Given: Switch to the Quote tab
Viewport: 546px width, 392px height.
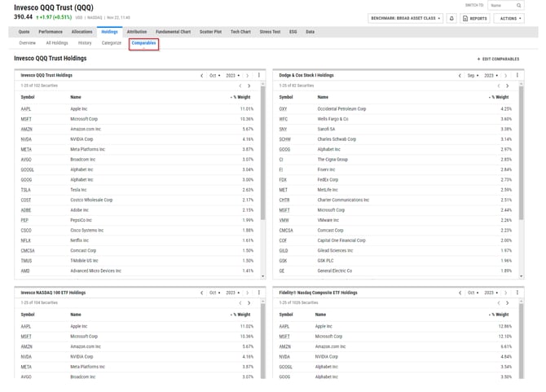Looking at the screenshot, I should (24, 32).
